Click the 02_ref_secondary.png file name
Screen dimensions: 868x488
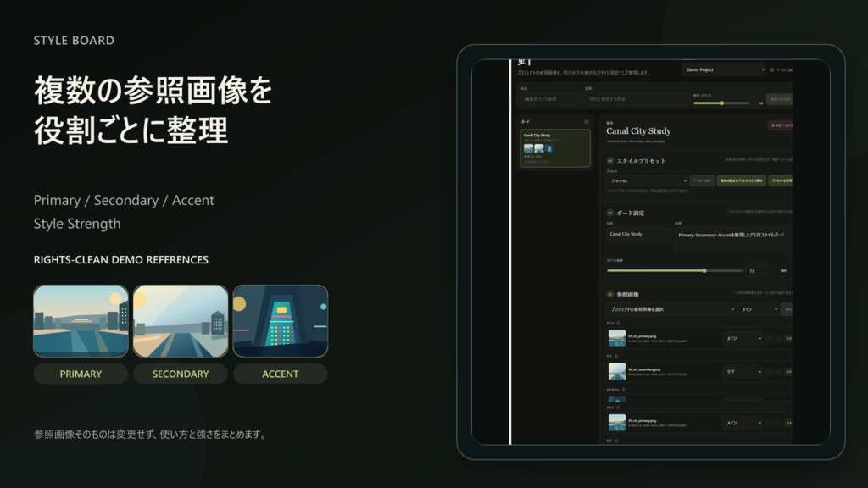(x=644, y=369)
